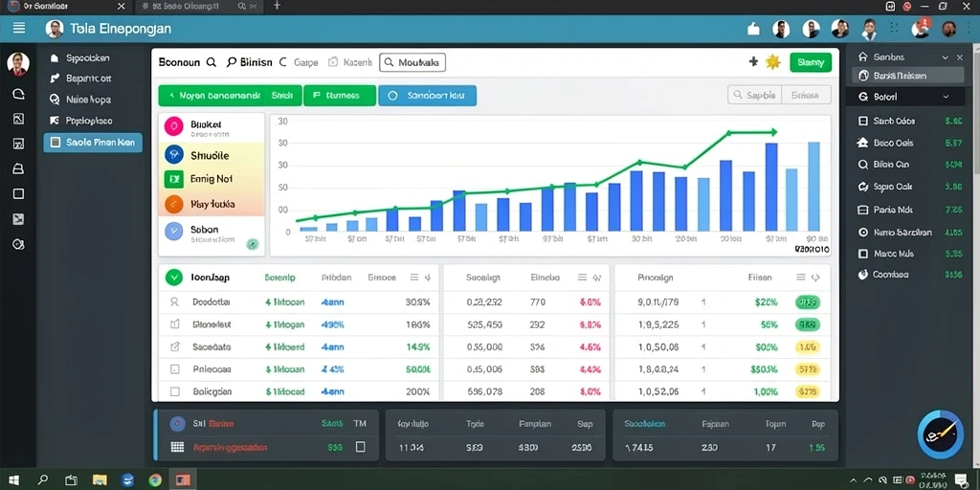Screen dimensions: 980x490
Task: Switch to the Garpe tab
Action: 300,62
